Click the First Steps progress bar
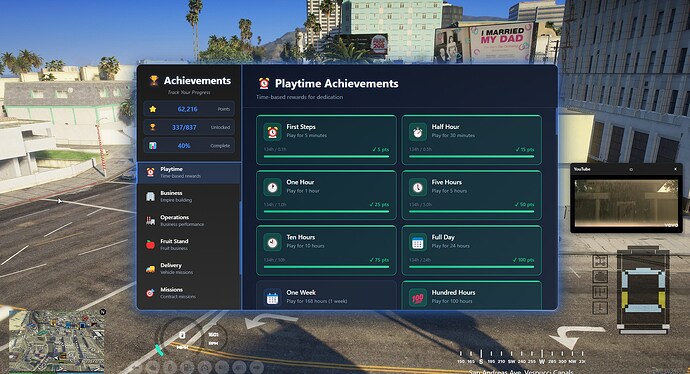The image size is (690, 374). pos(326,156)
